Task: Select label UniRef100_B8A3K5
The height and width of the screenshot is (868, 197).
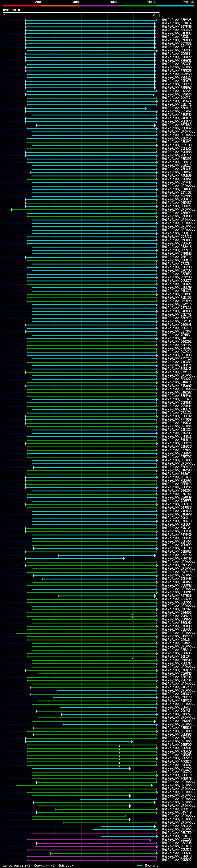Action: (177, 826)
